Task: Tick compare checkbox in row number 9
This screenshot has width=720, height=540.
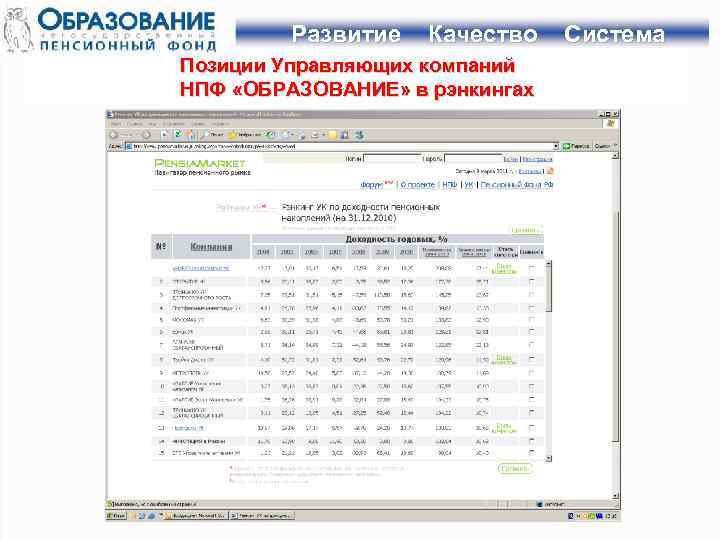Action: (x=531, y=373)
